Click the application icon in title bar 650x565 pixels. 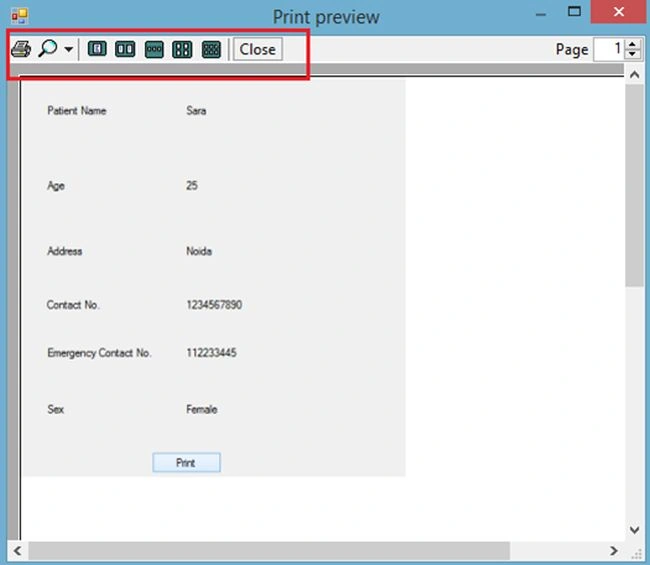[19, 17]
